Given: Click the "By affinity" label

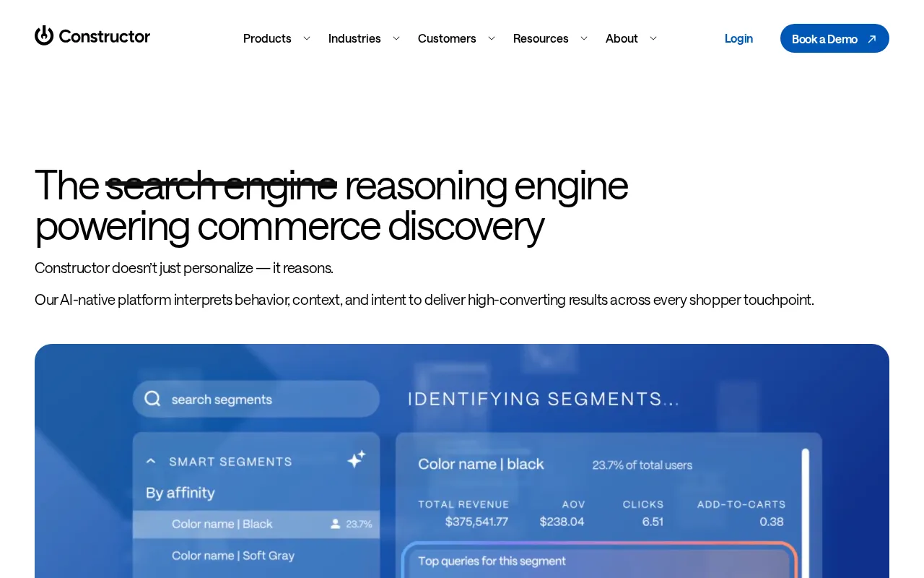Looking at the screenshot, I should click(x=180, y=493).
